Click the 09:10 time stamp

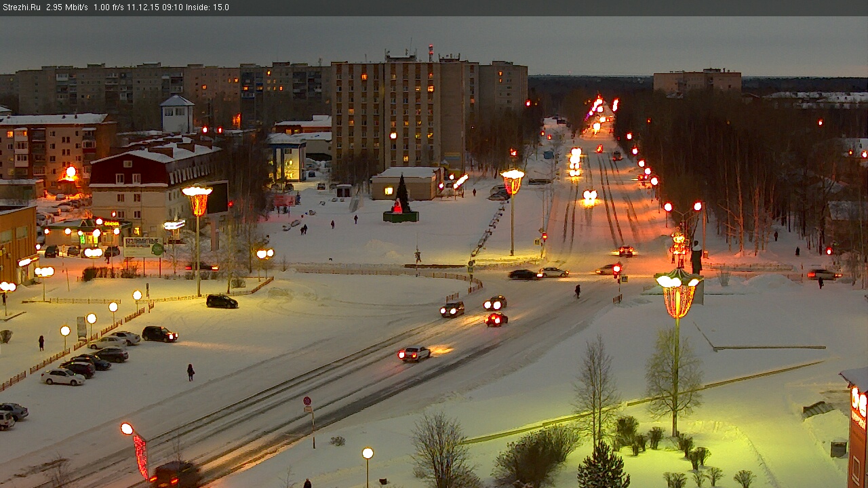tap(173, 7)
